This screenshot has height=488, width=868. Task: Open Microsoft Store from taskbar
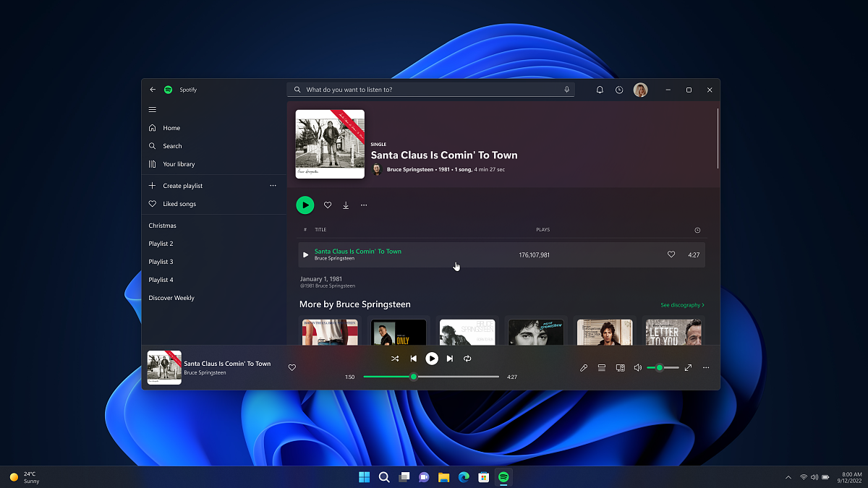point(483,477)
